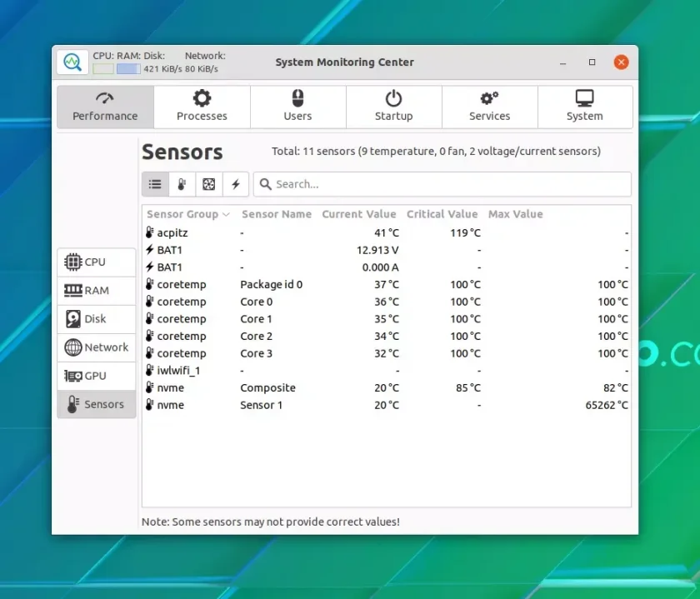Open the CPU sidebar section
The height and width of the screenshot is (599, 700).
pyautogui.click(x=97, y=262)
